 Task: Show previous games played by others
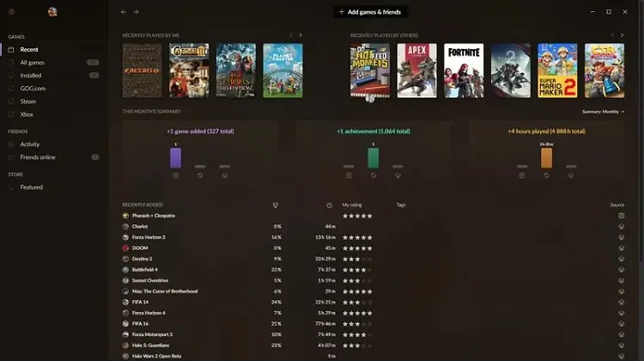(x=612, y=35)
